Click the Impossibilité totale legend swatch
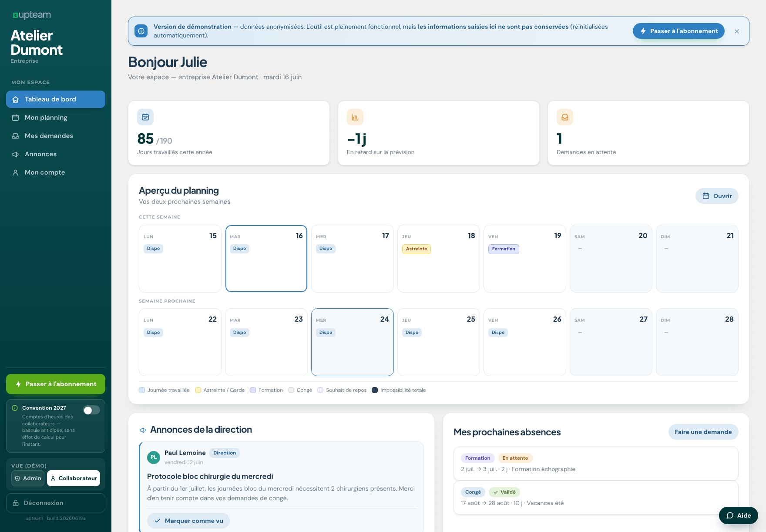 click(375, 390)
